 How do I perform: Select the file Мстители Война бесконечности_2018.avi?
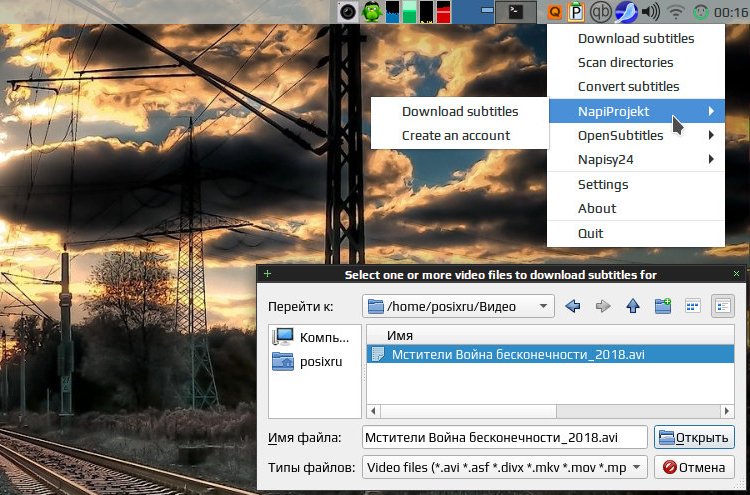pos(550,354)
